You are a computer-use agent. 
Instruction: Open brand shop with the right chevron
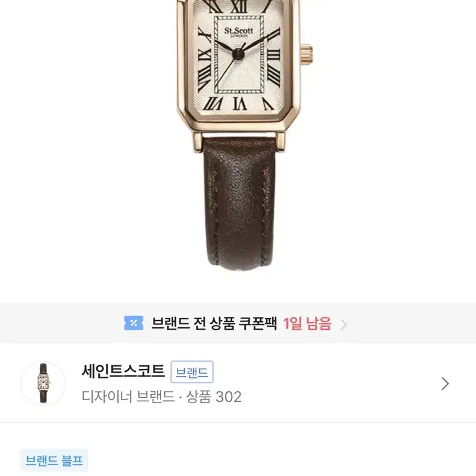pos(445,384)
